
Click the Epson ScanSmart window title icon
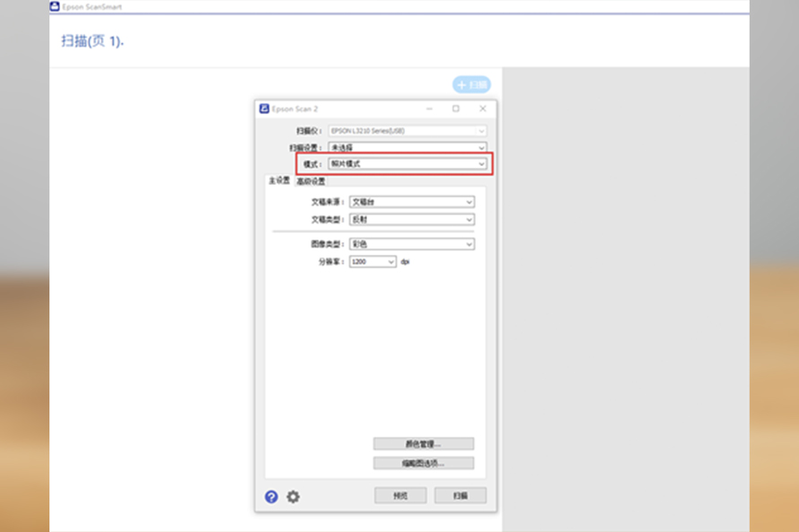(x=55, y=6)
